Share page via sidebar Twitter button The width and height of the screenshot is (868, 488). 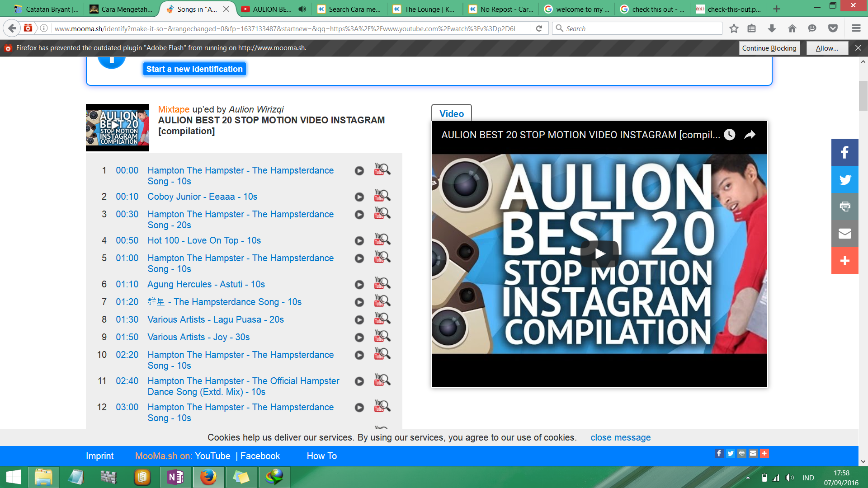[844, 179]
